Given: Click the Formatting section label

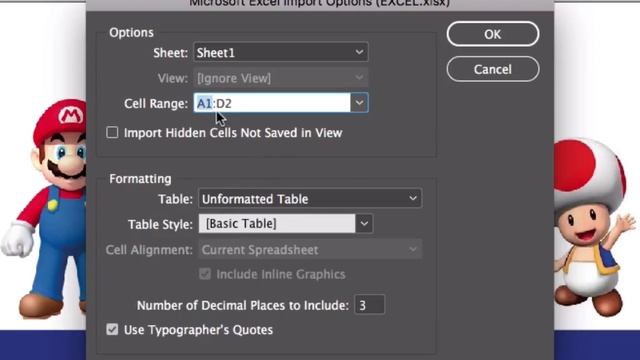Looking at the screenshot, I should point(140,179).
